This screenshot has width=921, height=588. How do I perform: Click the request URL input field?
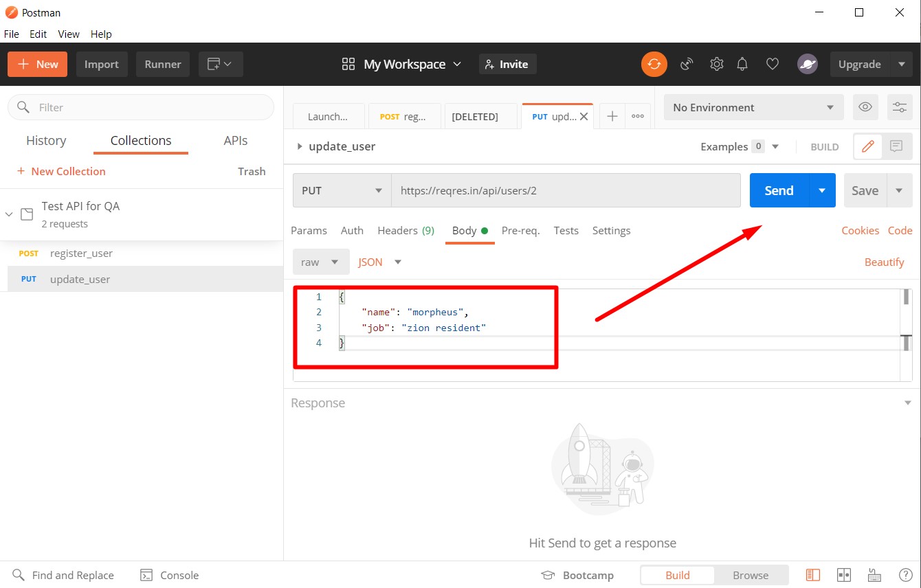pos(565,190)
